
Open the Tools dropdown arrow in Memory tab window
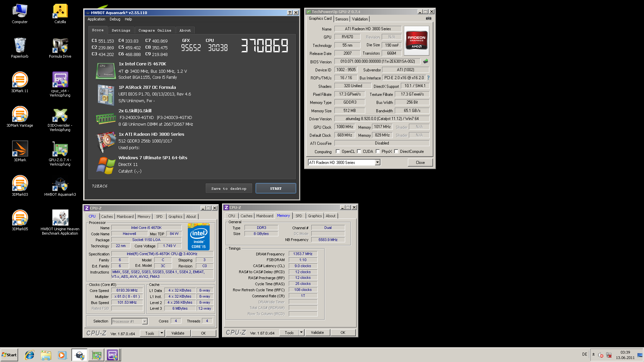coord(301,333)
